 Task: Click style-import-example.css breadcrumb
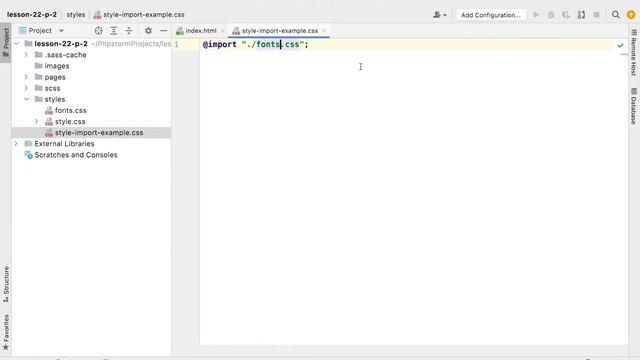point(139,15)
